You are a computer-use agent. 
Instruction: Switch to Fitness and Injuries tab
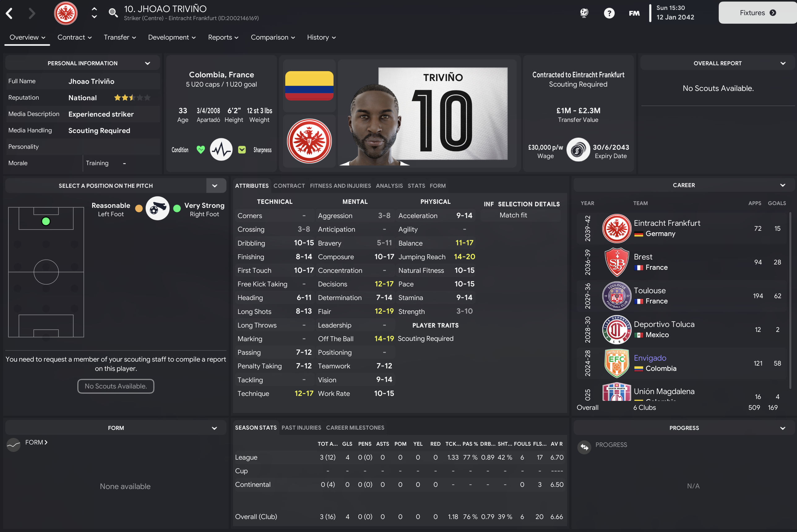point(340,186)
